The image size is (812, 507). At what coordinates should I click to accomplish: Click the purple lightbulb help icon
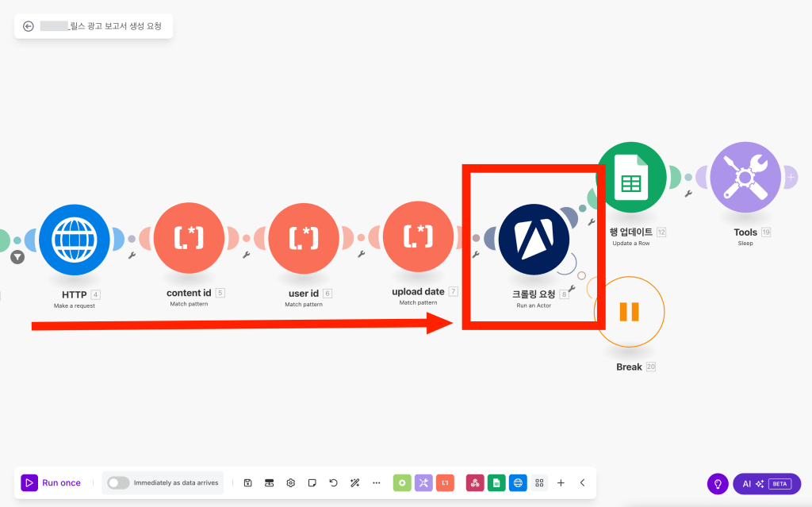tap(718, 483)
